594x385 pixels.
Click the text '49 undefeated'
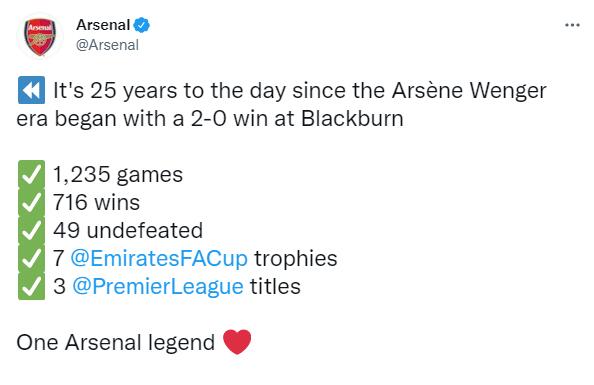pos(128,230)
